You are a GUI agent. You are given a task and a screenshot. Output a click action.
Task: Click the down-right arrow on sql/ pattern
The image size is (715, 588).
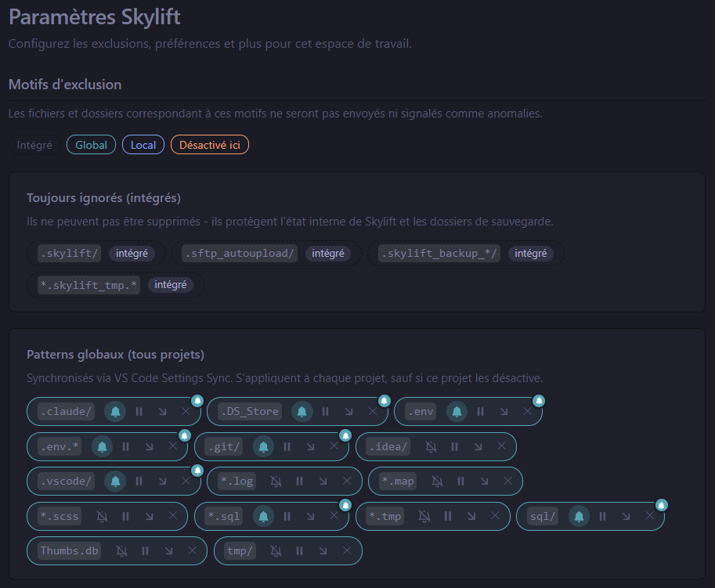pos(626,517)
